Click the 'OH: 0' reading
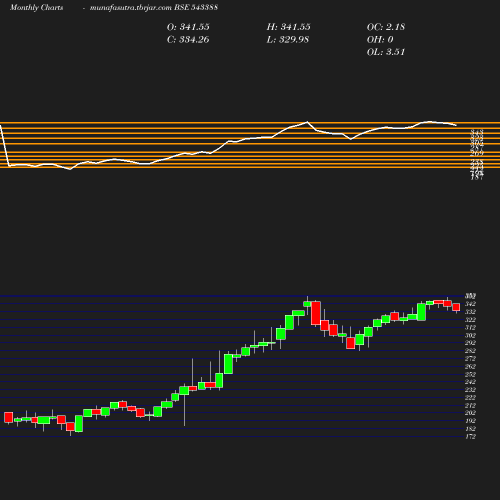 380,40
